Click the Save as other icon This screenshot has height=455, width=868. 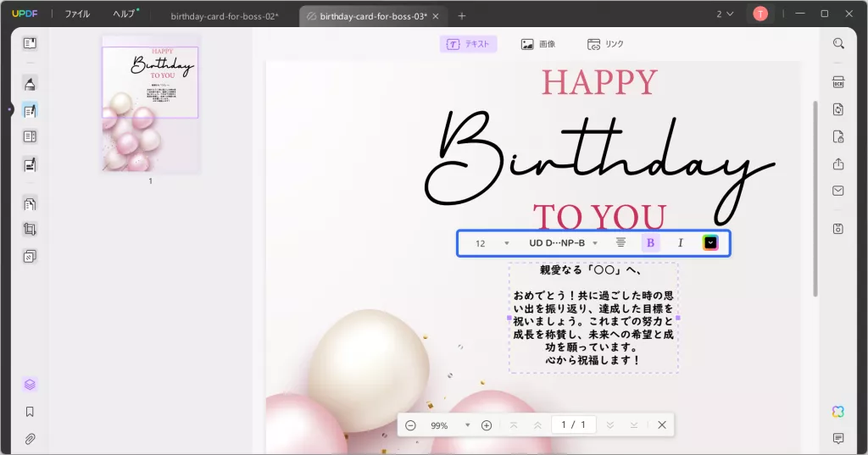838,229
